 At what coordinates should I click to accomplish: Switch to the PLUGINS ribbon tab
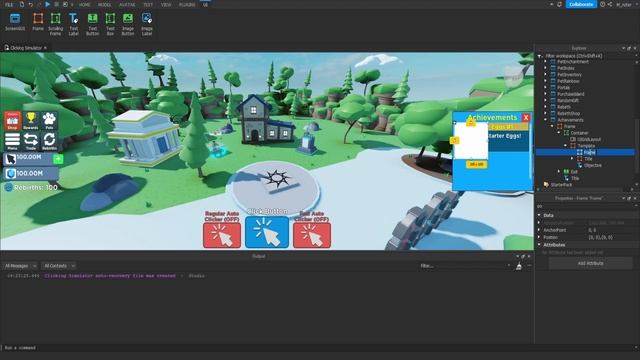pyautogui.click(x=187, y=4)
